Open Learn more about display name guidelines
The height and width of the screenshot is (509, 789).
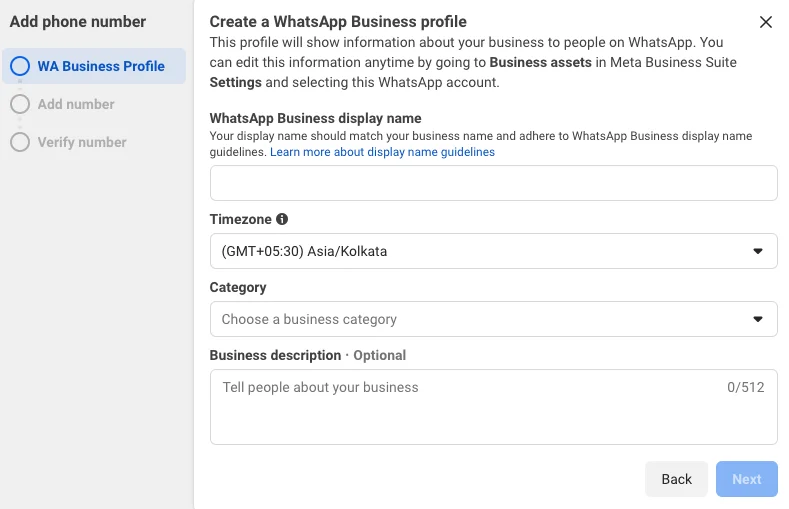[x=382, y=152]
